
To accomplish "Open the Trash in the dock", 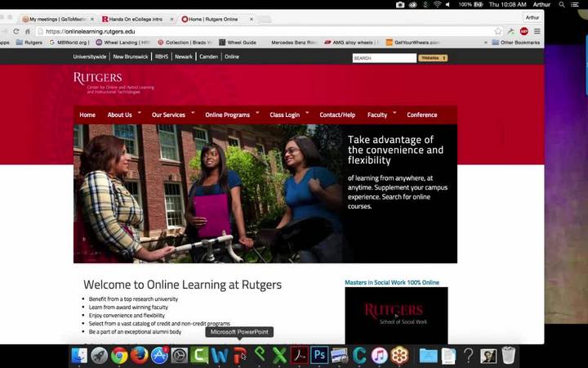I will (509, 355).
